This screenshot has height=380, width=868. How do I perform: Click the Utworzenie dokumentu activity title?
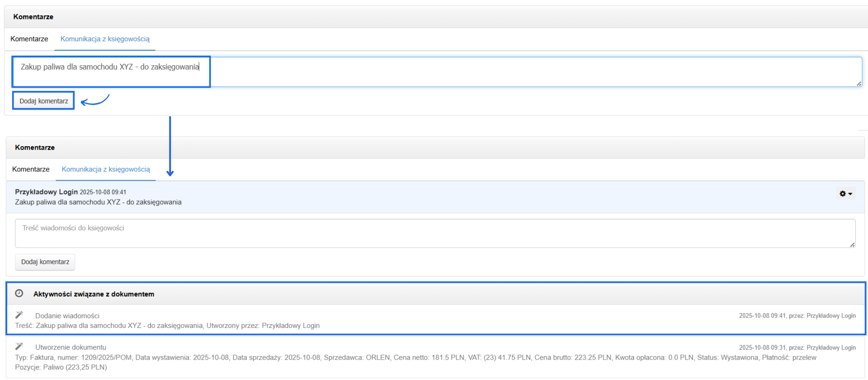pyautogui.click(x=71, y=347)
